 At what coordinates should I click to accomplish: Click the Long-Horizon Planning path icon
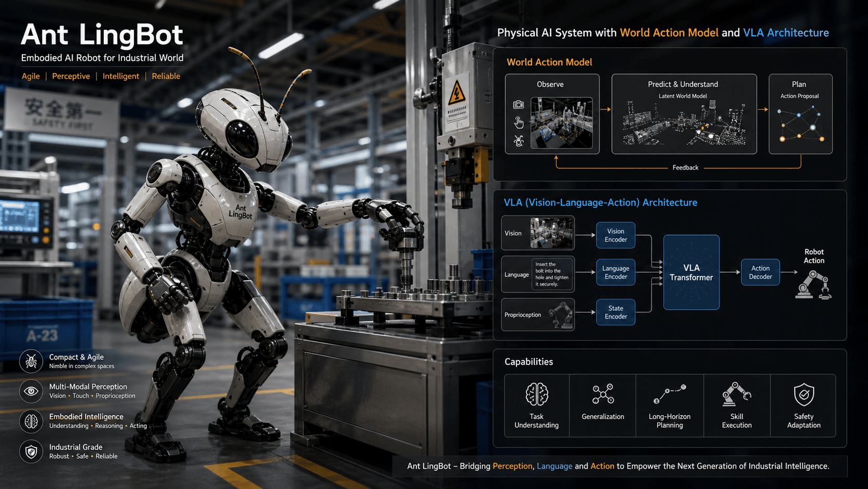coord(670,394)
